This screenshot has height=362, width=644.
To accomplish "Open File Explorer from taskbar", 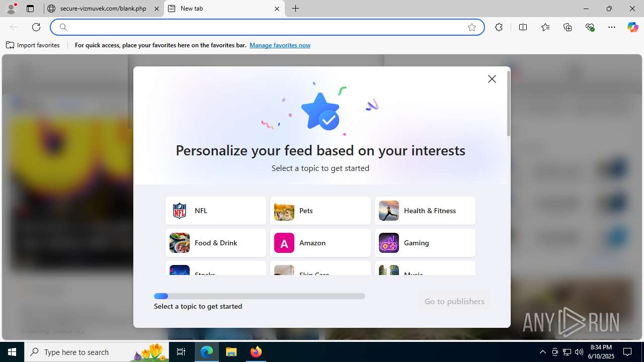I will point(231,352).
